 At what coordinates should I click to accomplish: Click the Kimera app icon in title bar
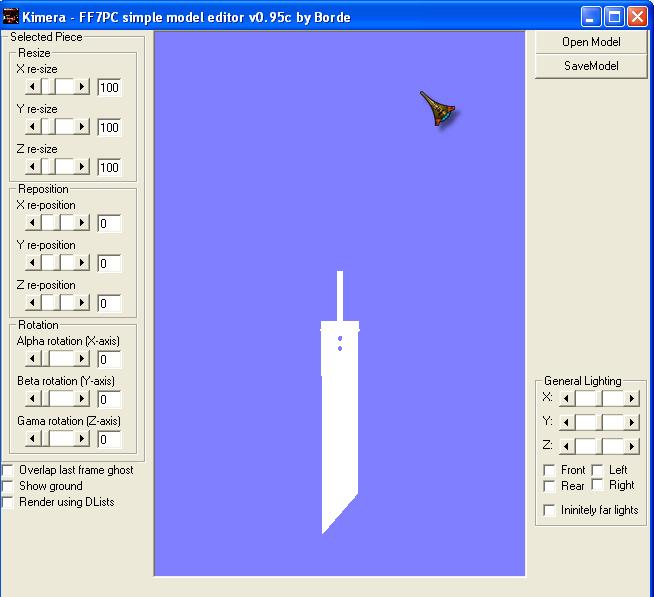[x=10, y=17]
